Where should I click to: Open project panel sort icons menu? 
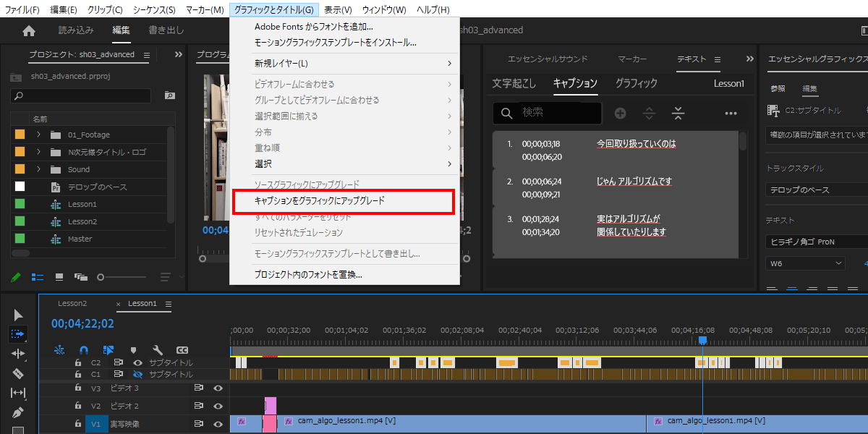[x=165, y=276]
